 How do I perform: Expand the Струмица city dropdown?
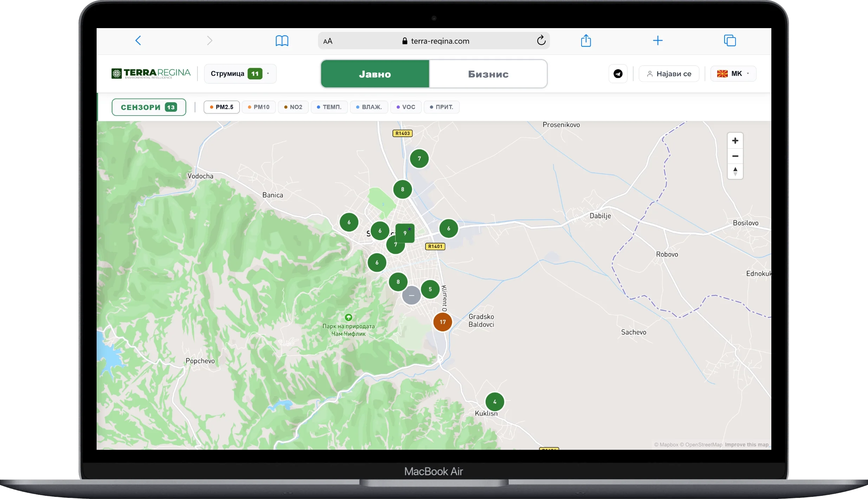tap(240, 73)
